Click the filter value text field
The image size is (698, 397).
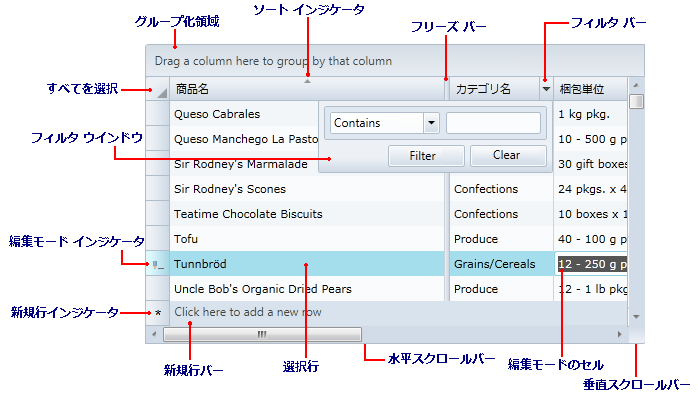[x=493, y=123]
